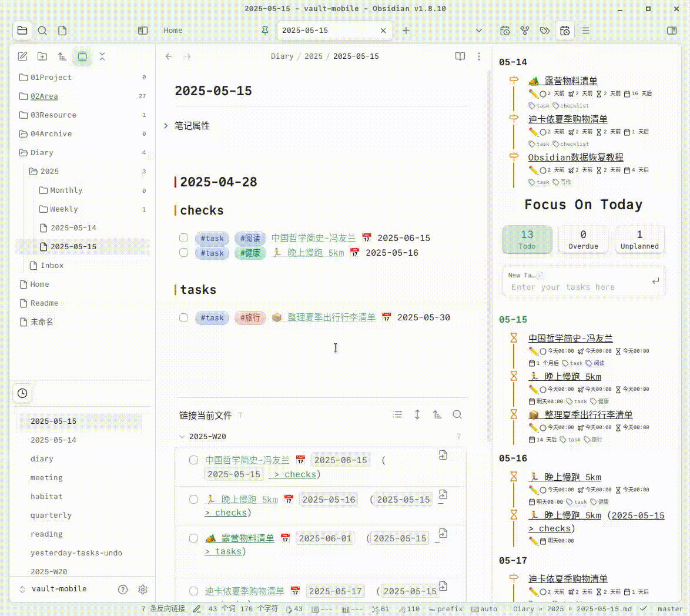The width and height of the screenshot is (690, 616).
Task: Switch to the Home tab
Action: point(173,31)
